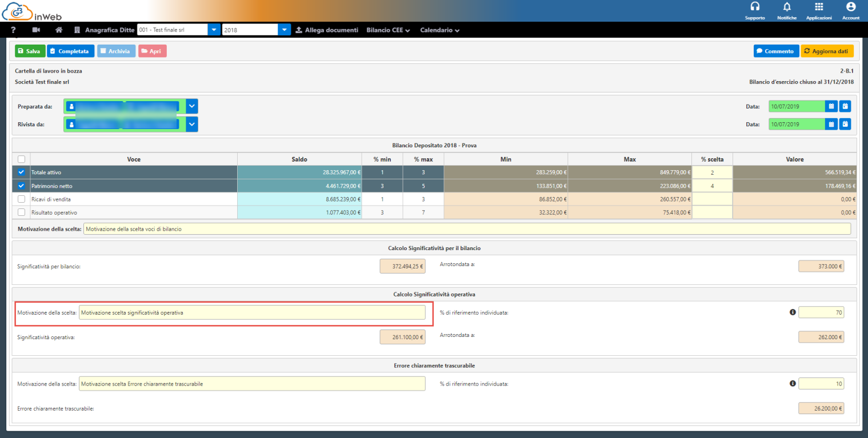Screen dimensions: 868x438
Task: Uncheck the Patrimonio netto checkbox
Action: [21, 186]
